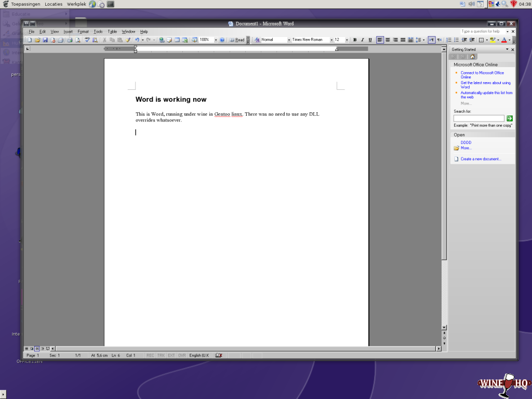Toggle underline formatting
Viewport: 532px width, 399px height.
coord(370,40)
